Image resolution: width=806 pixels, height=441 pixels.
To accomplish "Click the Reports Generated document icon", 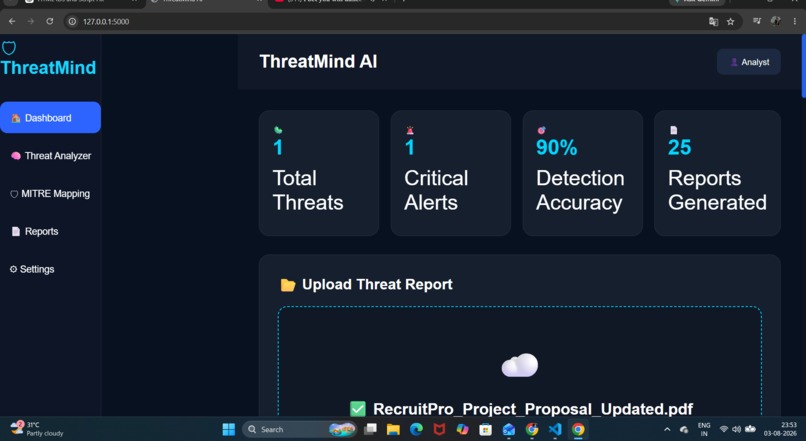I will point(673,130).
